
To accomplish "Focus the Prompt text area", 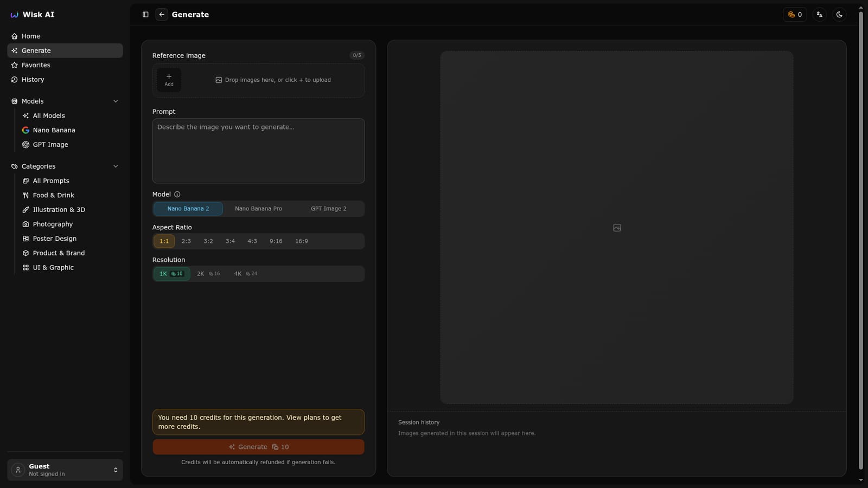I will (x=258, y=151).
